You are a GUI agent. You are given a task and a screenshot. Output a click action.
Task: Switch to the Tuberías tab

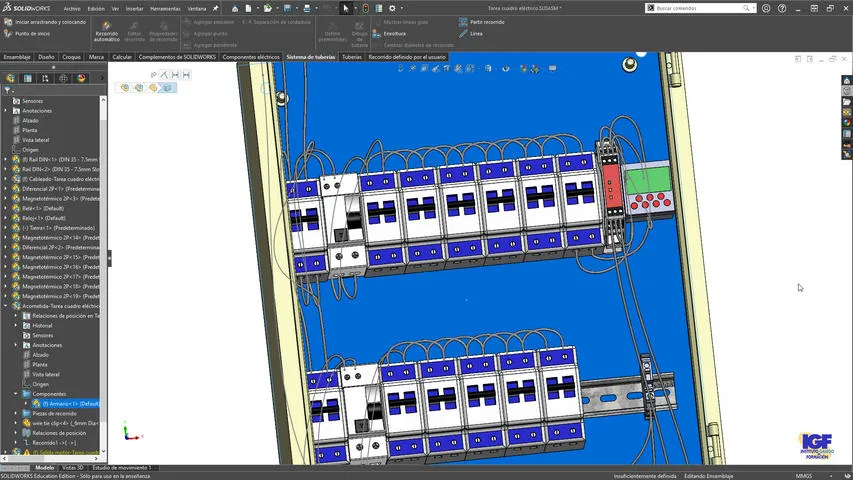pyautogui.click(x=351, y=57)
